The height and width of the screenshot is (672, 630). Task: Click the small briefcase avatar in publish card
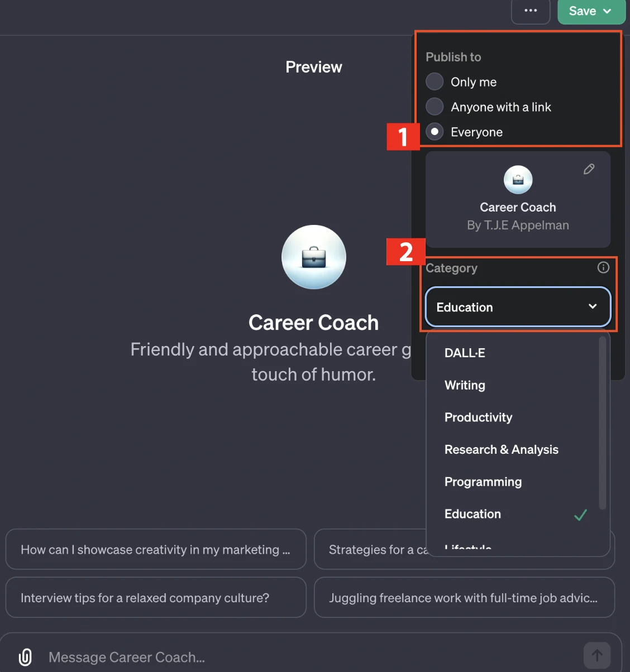tap(518, 180)
